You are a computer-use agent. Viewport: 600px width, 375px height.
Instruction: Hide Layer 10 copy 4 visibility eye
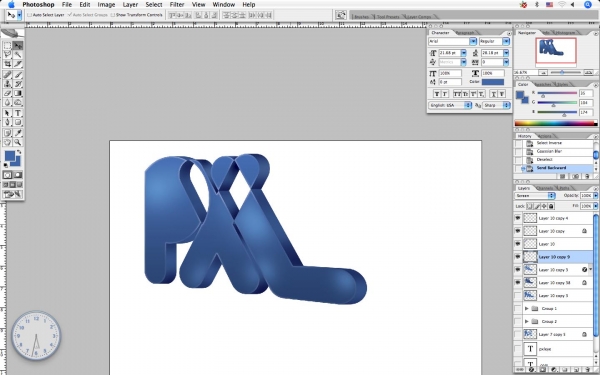point(518,218)
